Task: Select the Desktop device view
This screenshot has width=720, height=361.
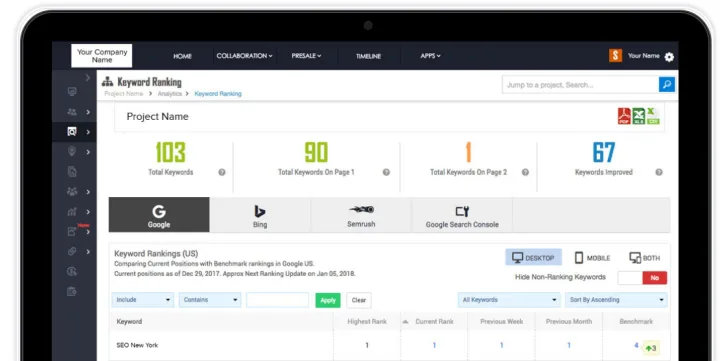Action: (x=533, y=258)
